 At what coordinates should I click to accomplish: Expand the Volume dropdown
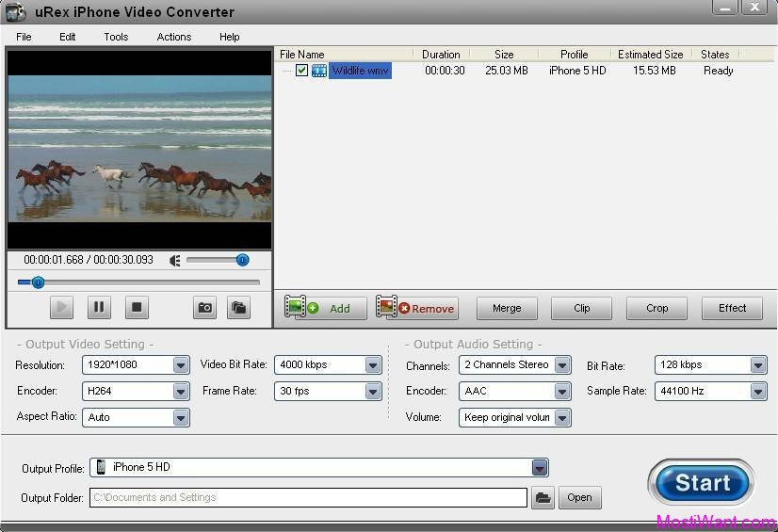point(562,418)
